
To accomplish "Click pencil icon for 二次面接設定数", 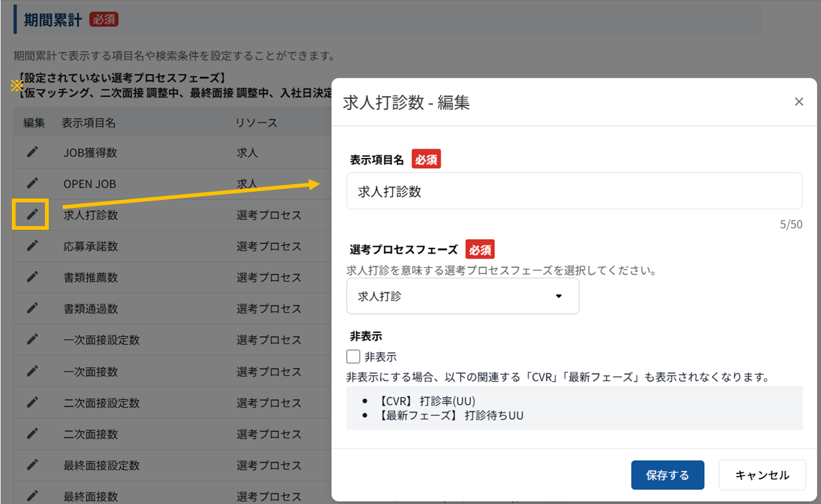I will click(x=32, y=402).
